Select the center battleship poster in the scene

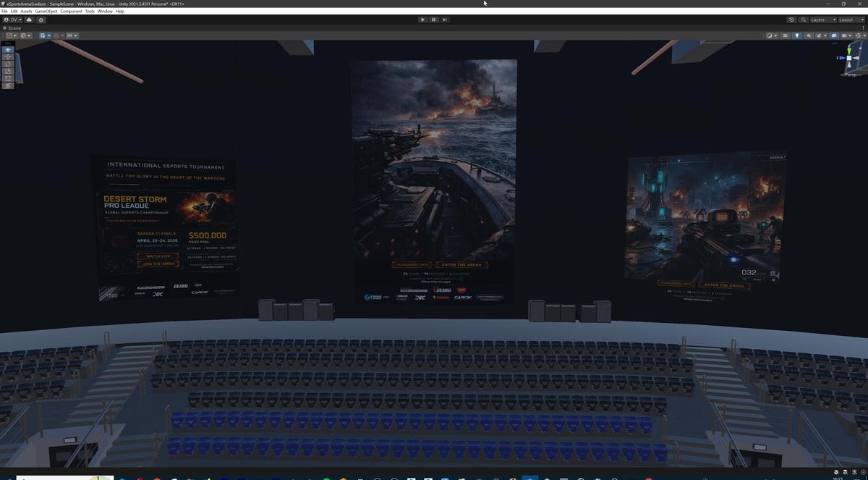(x=434, y=181)
